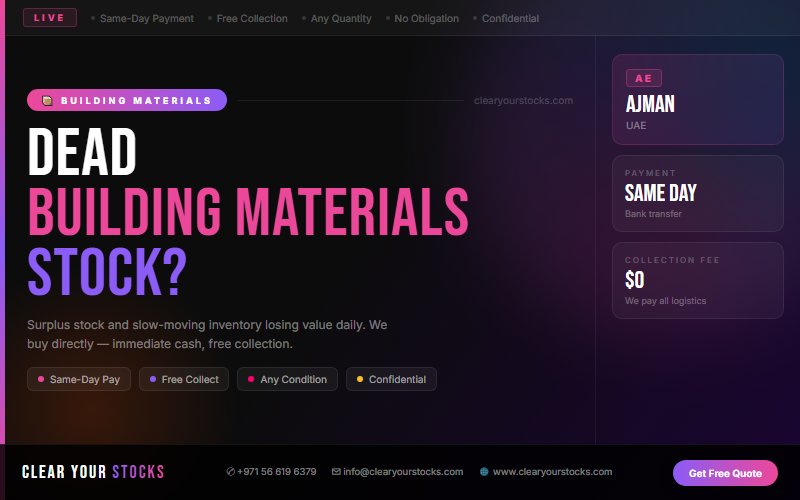Click the Get Free Quote button

pos(725,473)
